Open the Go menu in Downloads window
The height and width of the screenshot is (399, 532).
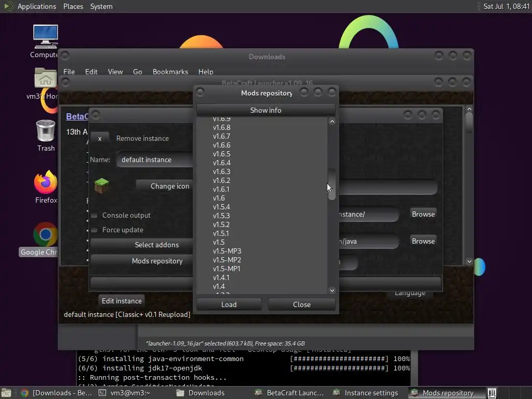[x=137, y=72]
